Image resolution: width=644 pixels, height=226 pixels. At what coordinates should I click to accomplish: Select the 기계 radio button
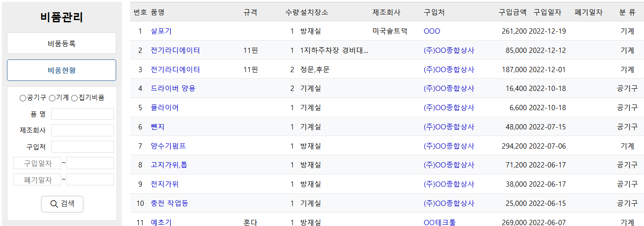pyautogui.click(x=52, y=98)
